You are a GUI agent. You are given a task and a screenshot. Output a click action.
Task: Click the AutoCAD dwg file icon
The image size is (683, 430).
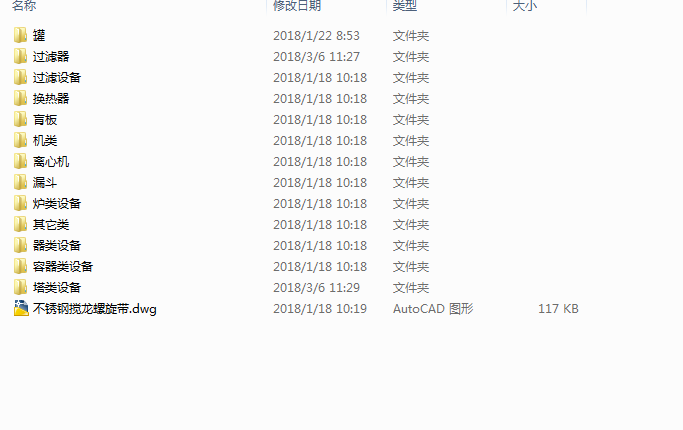(x=21, y=308)
